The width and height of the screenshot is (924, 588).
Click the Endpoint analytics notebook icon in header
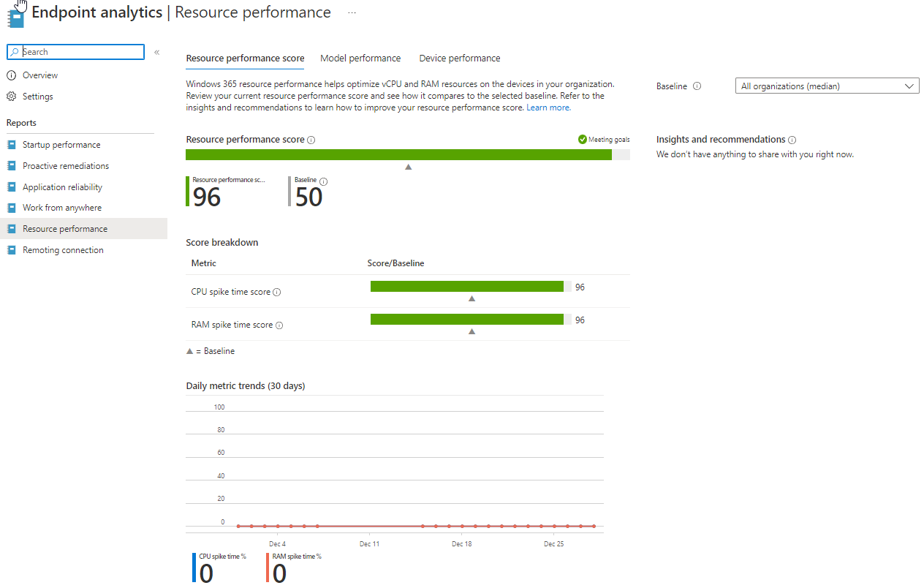(15, 17)
